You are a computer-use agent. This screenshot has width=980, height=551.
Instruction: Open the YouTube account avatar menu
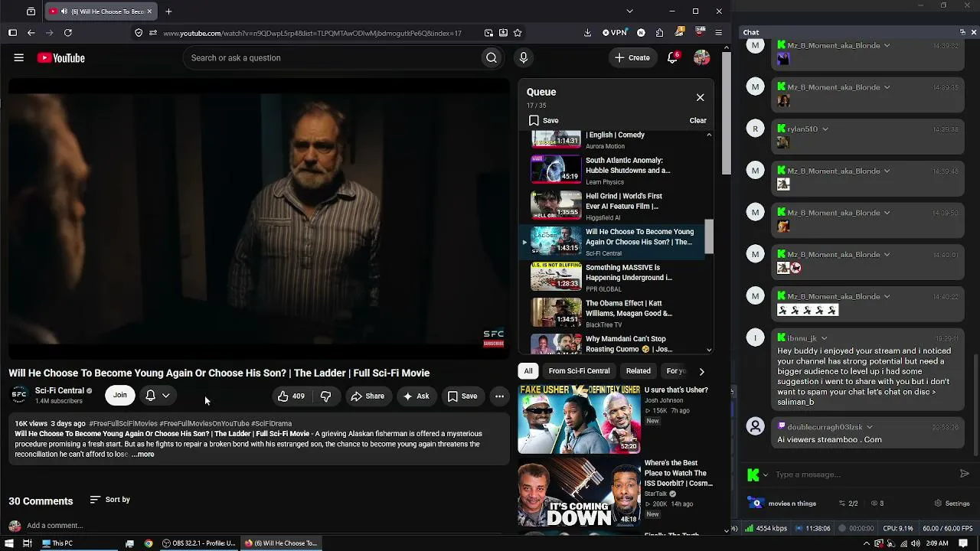click(x=701, y=58)
